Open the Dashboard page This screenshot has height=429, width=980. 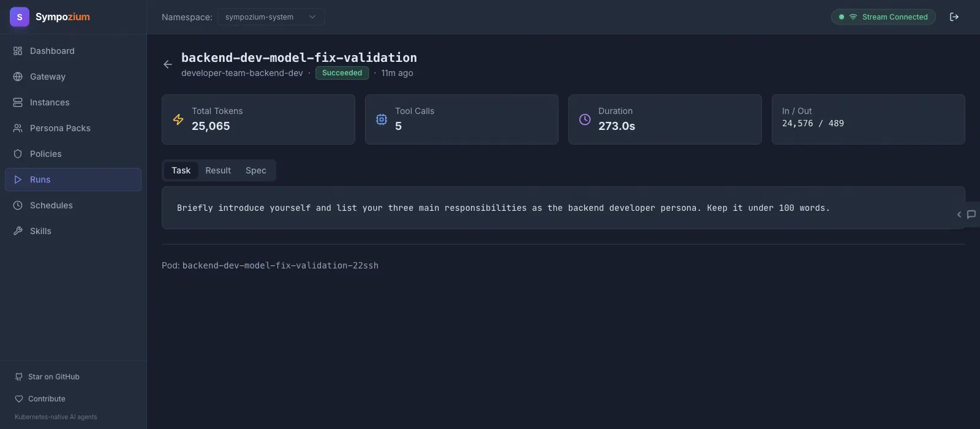point(73,51)
